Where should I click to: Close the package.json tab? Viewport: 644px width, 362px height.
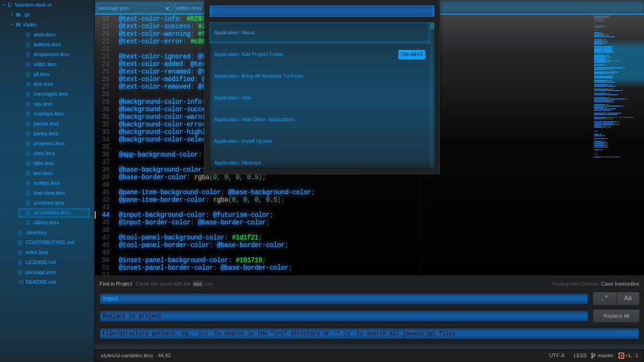[x=167, y=9]
